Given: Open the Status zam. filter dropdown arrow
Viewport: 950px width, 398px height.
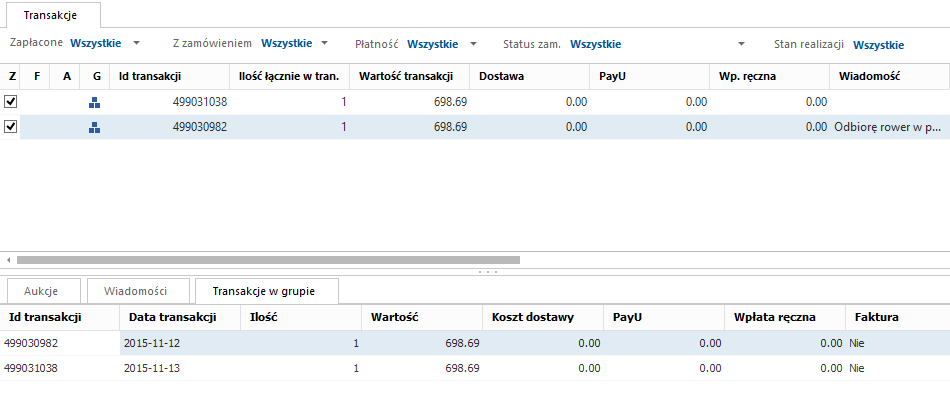Looking at the screenshot, I should click(x=742, y=44).
